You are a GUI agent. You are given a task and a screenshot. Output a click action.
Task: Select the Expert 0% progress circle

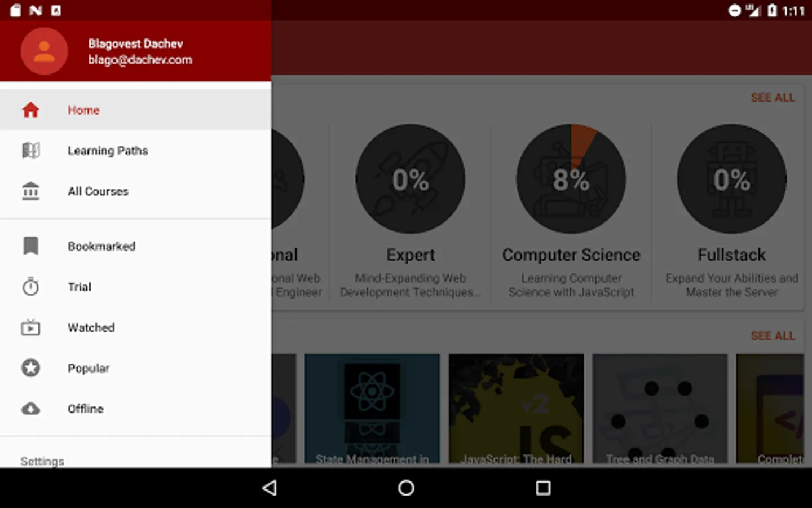411,179
